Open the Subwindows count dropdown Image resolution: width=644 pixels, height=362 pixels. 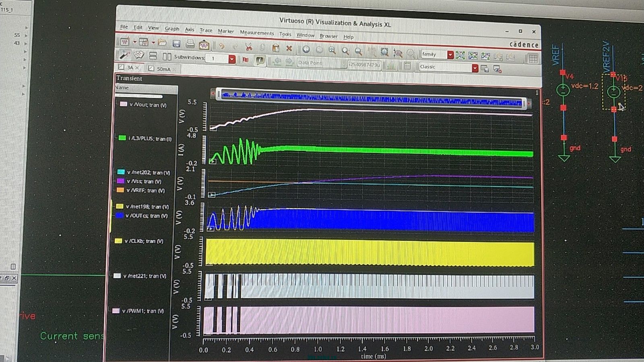point(232,59)
